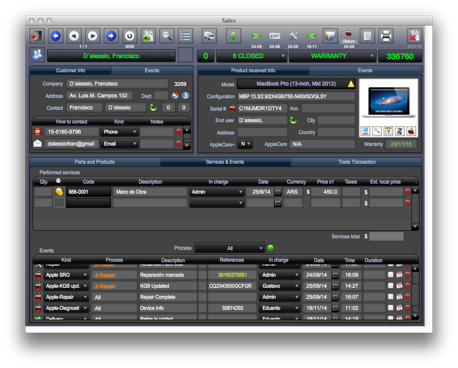Screen dimensions: 458x368
Task: Tick the checkbox in the Apple-KGB upd. event row
Action: click(x=391, y=286)
